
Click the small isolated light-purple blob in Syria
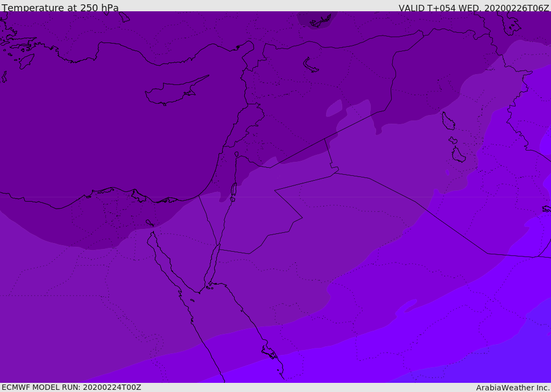(334, 108)
